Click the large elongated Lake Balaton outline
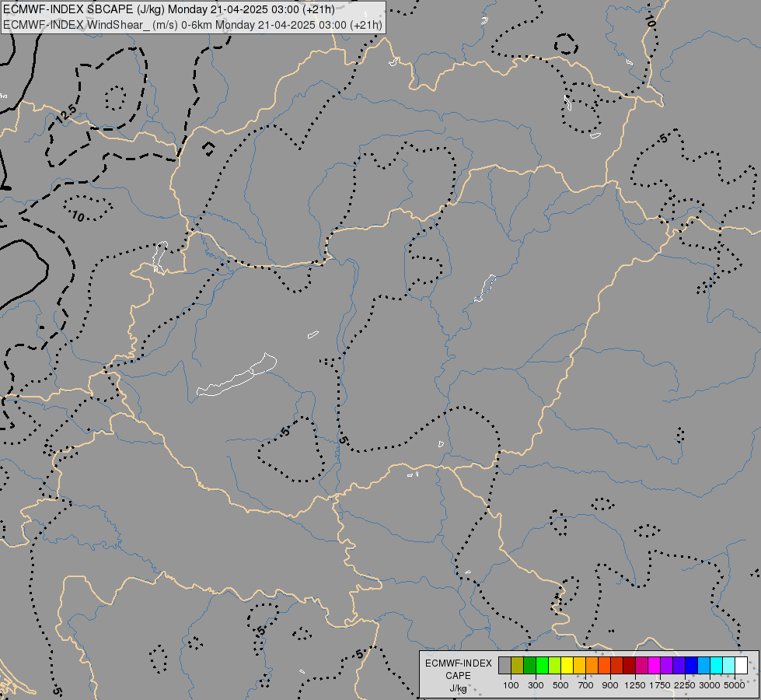The height and width of the screenshot is (700, 761). click(x=237, y=375)
